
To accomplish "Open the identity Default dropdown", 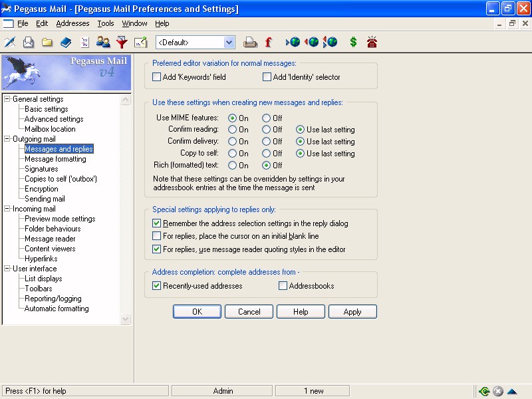I will tap(229, 43).
